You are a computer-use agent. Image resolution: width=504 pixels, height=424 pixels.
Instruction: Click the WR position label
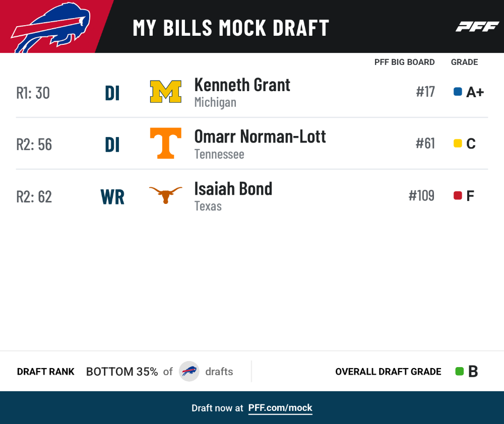[x=112, y=197]
